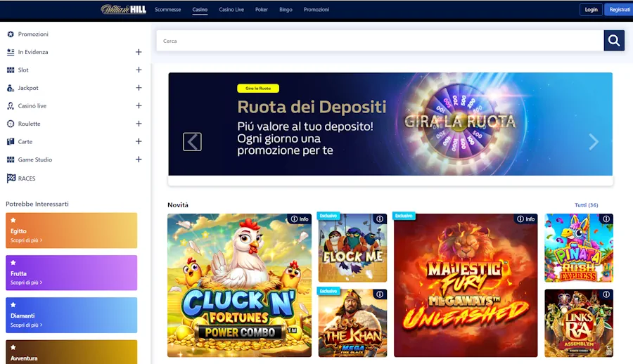Go to next banner slide arrow

[x=594, y=142]
